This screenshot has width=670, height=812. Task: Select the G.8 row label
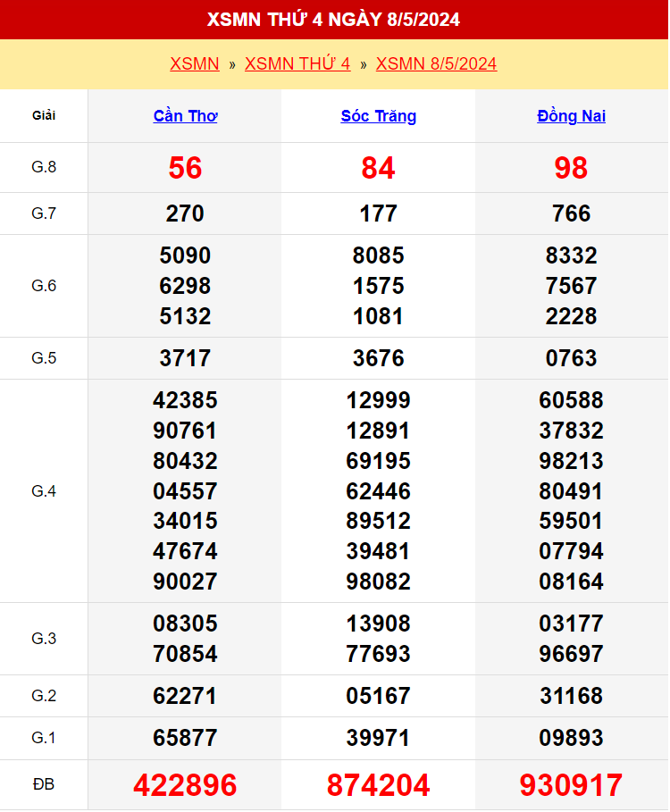pyautogui.click(x=44, y=167)
